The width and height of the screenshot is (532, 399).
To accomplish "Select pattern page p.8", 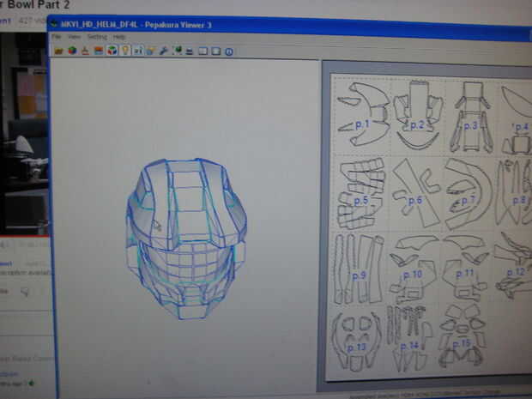I will coord(515,194).
